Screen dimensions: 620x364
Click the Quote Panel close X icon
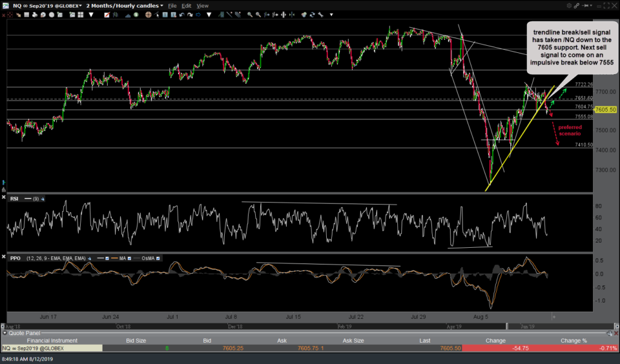pos(616,333)
